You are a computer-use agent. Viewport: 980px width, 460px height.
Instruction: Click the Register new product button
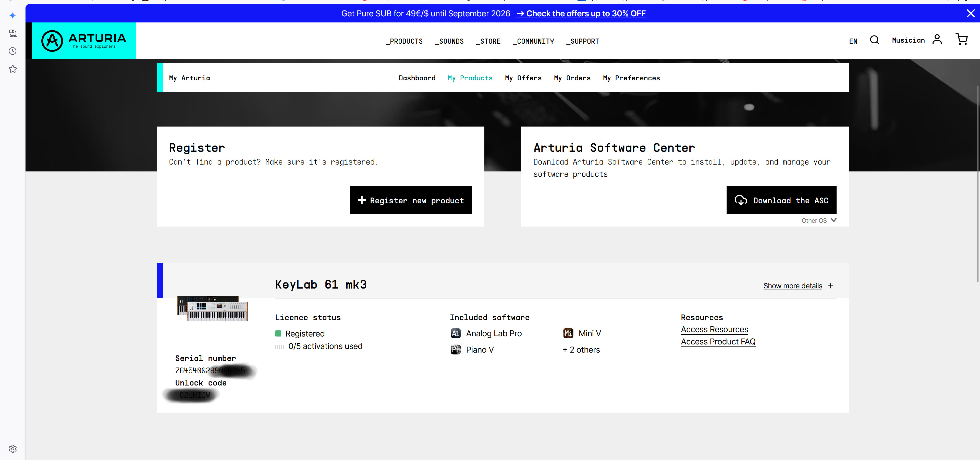pyautogui.click(x=410, y=200)
